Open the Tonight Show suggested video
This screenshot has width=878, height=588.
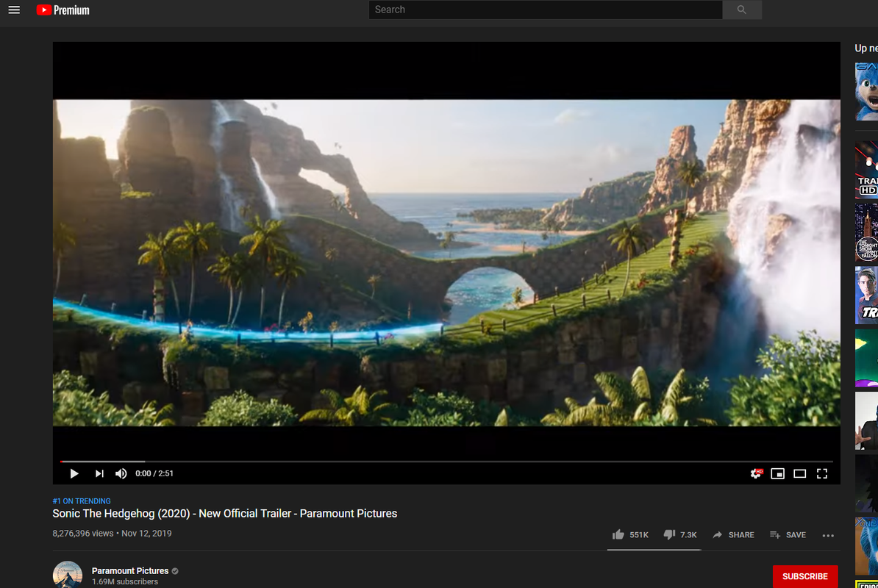point(867,233)
